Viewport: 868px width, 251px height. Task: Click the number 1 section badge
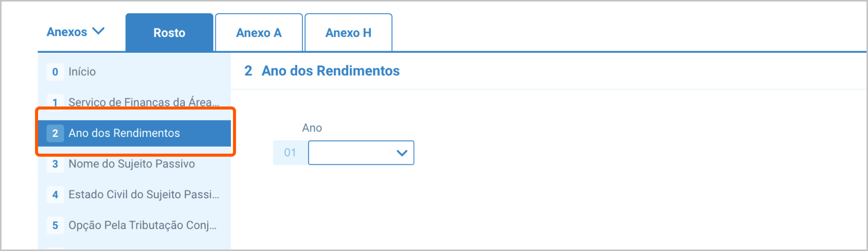[55, 102]
